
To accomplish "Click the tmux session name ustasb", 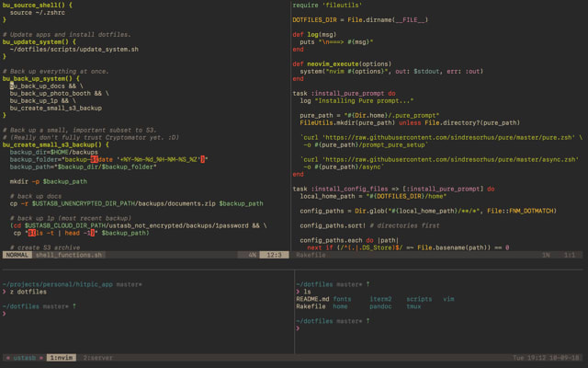I will tap(25, 358).
